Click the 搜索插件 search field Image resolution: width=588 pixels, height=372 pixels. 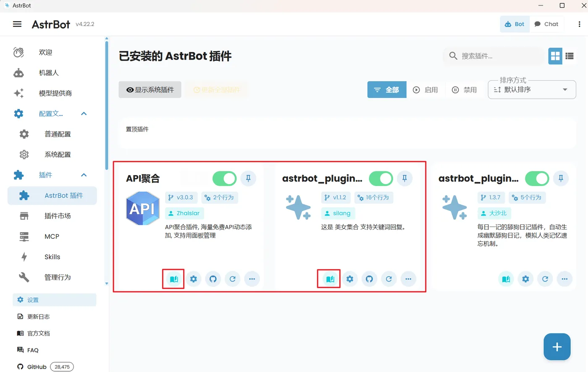(493, 56)
